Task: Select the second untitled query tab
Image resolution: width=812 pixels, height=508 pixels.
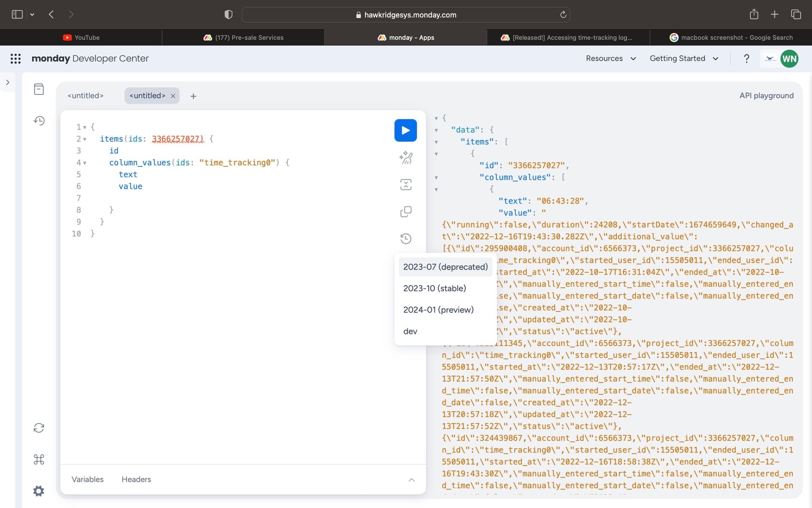Action: [147, 96]
